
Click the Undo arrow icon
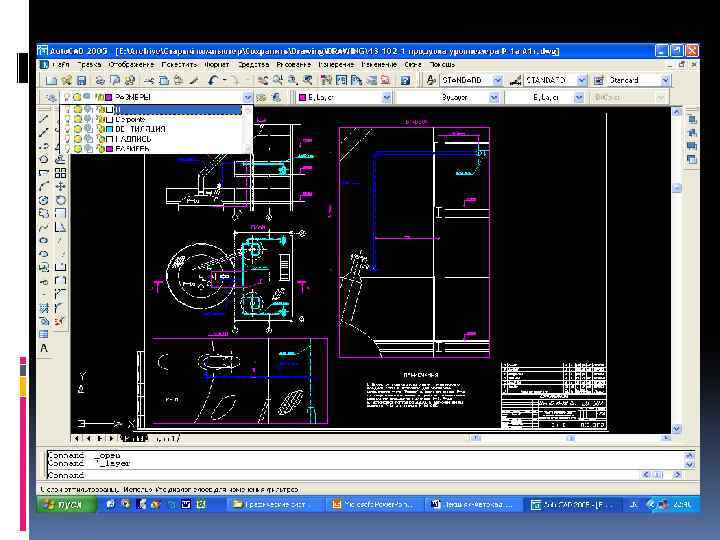[x=213, y=81]
